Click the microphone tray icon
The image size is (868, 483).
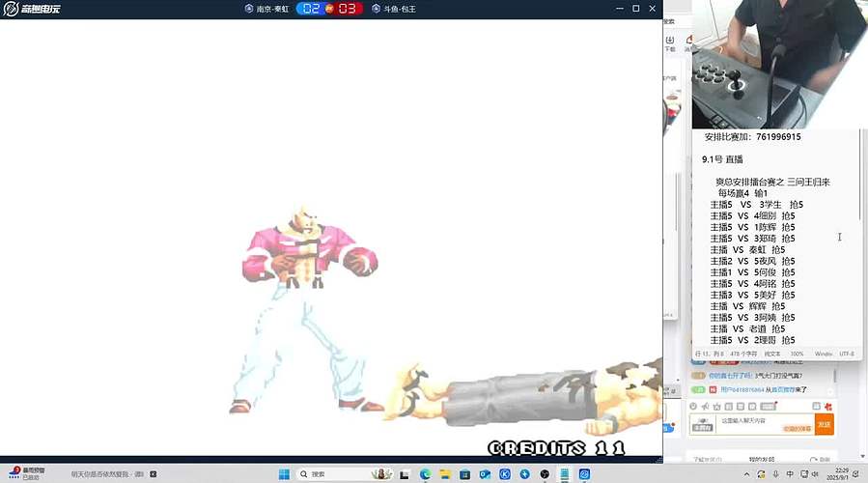pyautogui.click(x=775, y=474)
